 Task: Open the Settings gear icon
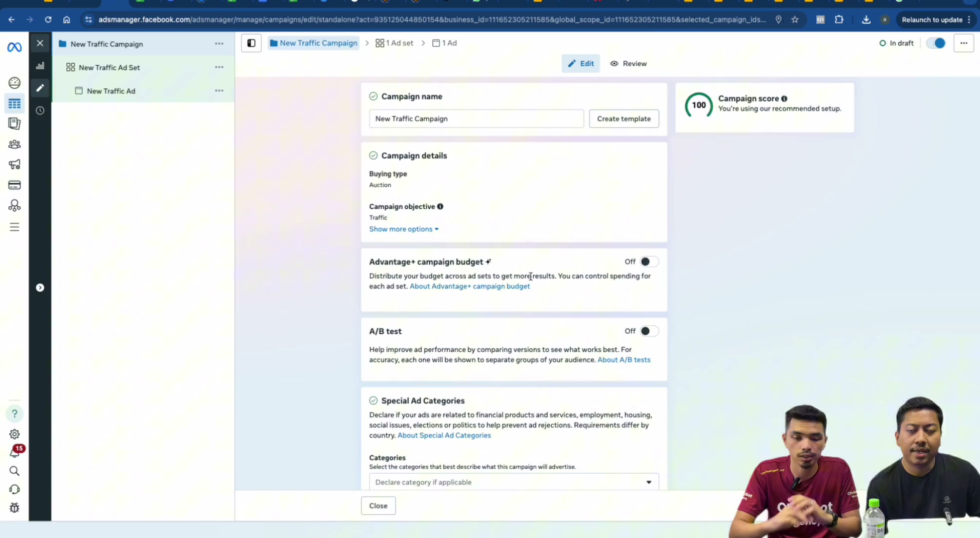tap(14, 434)
